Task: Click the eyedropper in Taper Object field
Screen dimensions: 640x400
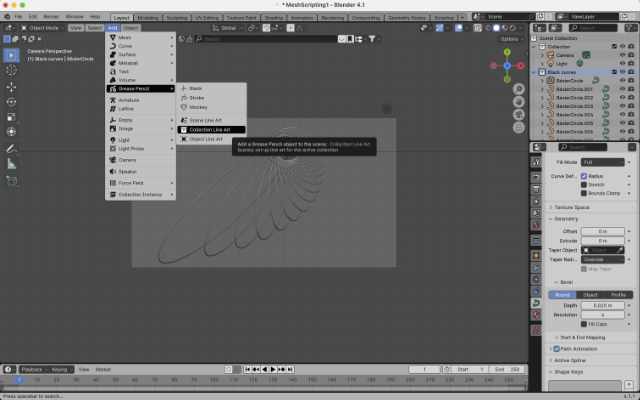Action: click(x=620, y=250)
